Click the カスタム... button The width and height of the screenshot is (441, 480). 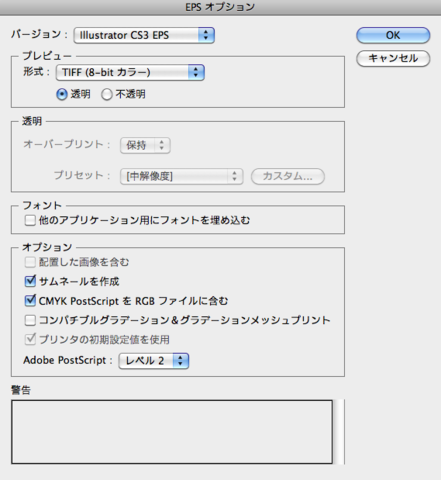pyautogui.click(x=288, y=176)
